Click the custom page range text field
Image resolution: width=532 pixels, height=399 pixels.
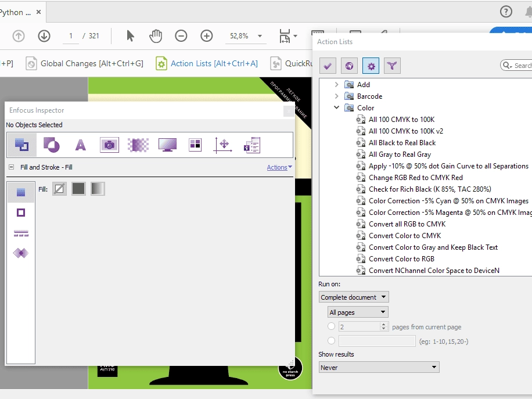377,341
